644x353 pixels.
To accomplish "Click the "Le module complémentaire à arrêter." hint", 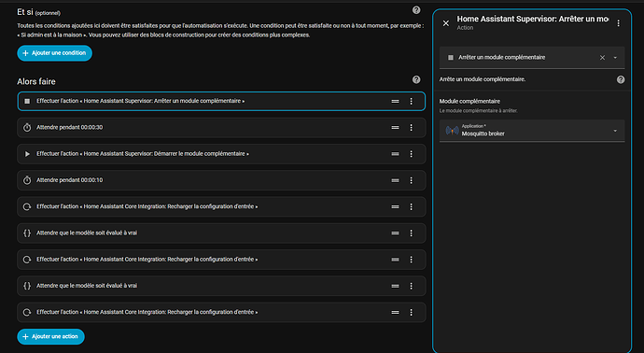I will tap(479, 111).
